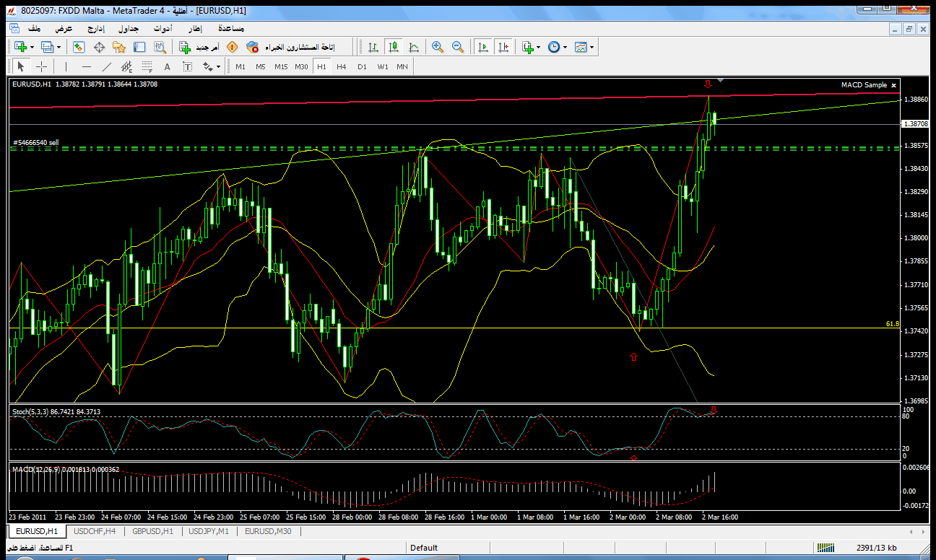Open the عرض (View) menu

pyautogui.click(x=64, y=28)
